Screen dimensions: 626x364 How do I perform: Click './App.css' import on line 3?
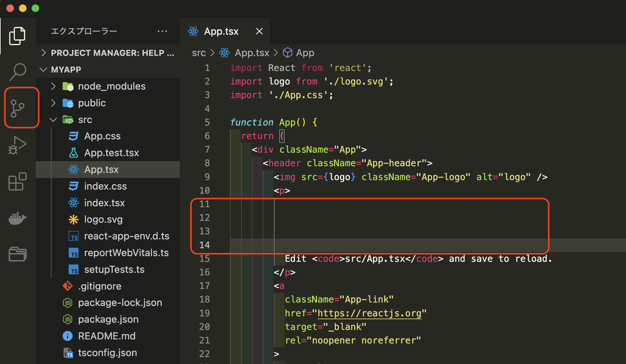(x=298, y=95)
